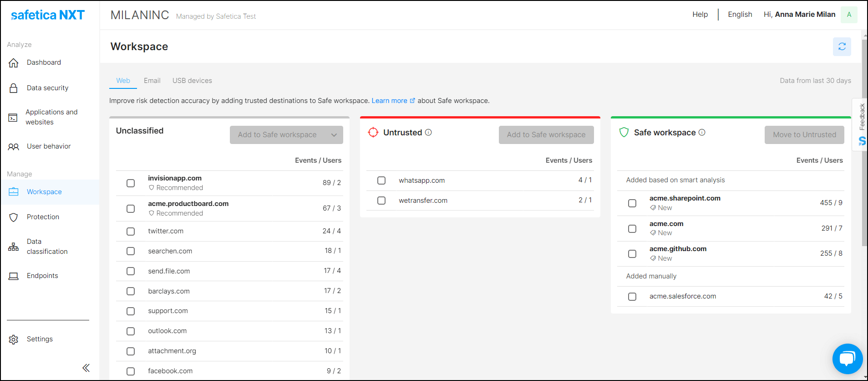Open the Learn more link
Image resolution: width=868 pixels, height=381 pixels.
pos(389,101)
